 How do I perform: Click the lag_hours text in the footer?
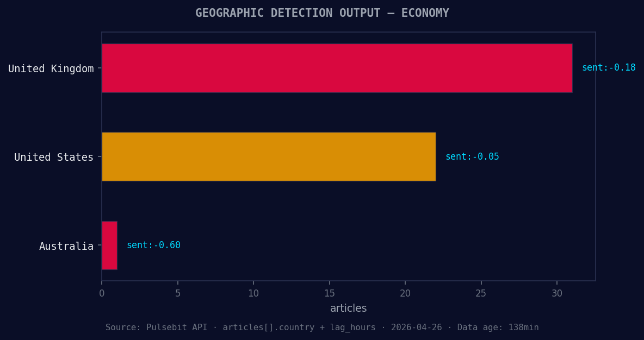click(x=352, y=327)
